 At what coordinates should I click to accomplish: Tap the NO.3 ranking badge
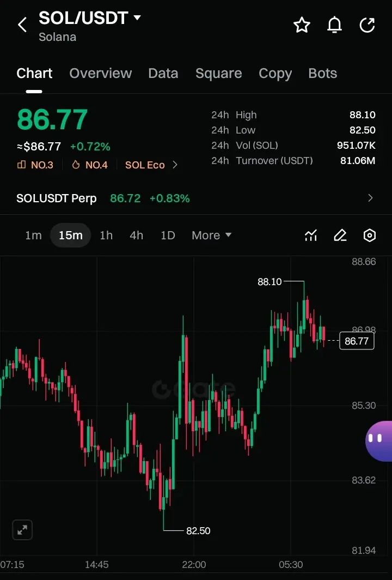point(35,165)
